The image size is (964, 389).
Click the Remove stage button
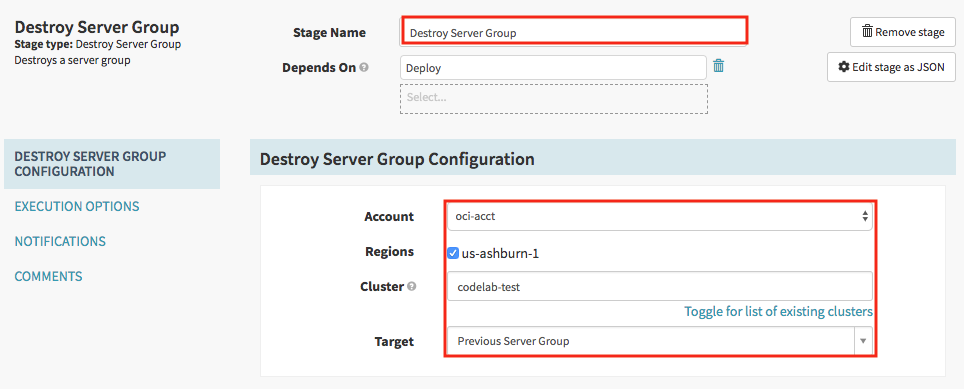pyautogui.click(x=903, y=32)
